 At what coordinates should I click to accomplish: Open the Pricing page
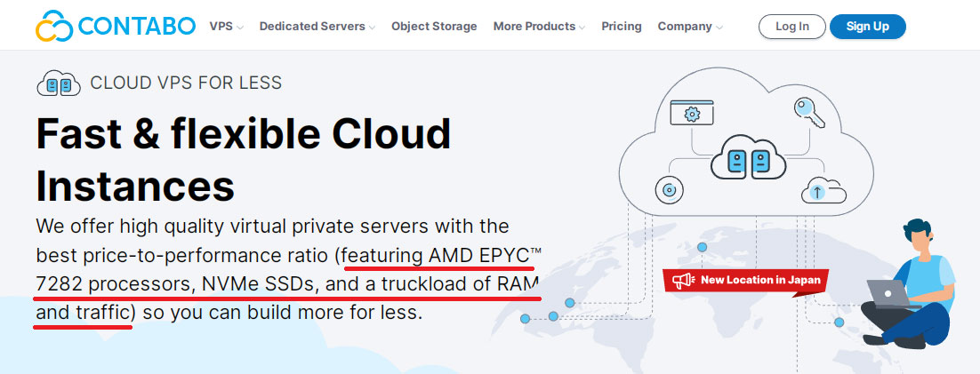[x=622, y=27]
